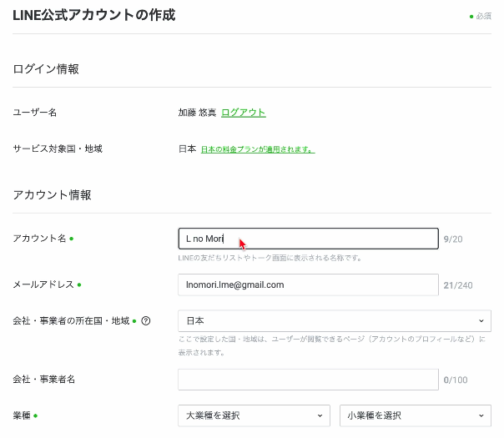The image size is (504, 438).
Task: Open the 小業種を選択 dropdown
Action: click(416, 415)
